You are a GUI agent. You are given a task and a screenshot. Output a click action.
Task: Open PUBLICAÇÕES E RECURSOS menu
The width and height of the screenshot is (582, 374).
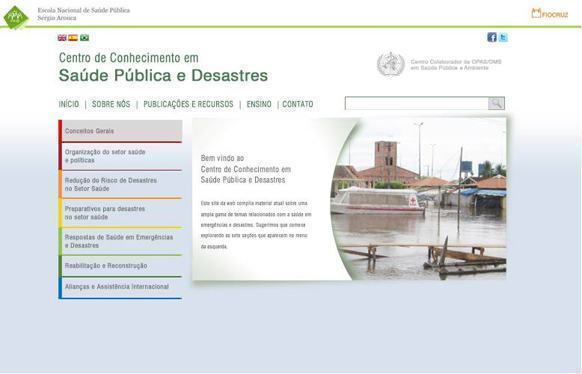click(x=188, y=104)
